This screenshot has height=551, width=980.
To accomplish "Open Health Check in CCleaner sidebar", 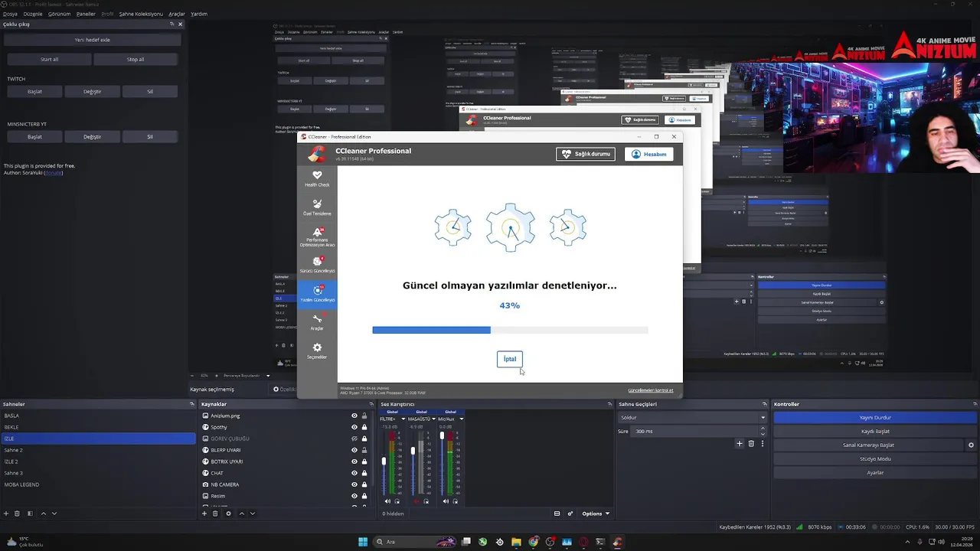I will coord(317,178).
